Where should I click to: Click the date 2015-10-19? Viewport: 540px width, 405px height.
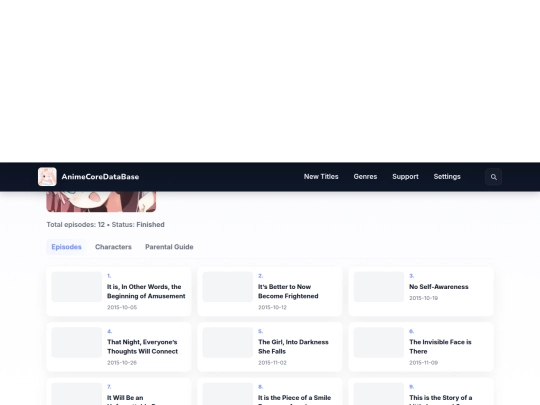point(423,298)
